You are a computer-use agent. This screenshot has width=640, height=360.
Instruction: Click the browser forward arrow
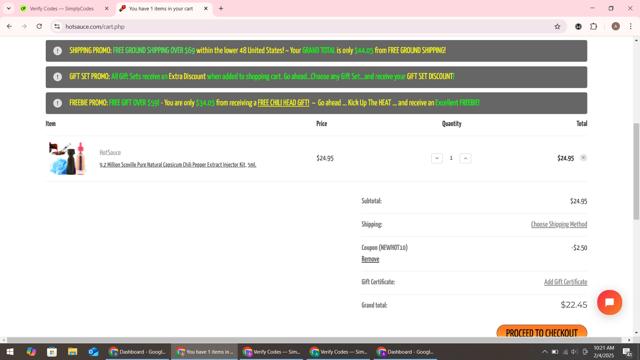(x=24, y=27)
